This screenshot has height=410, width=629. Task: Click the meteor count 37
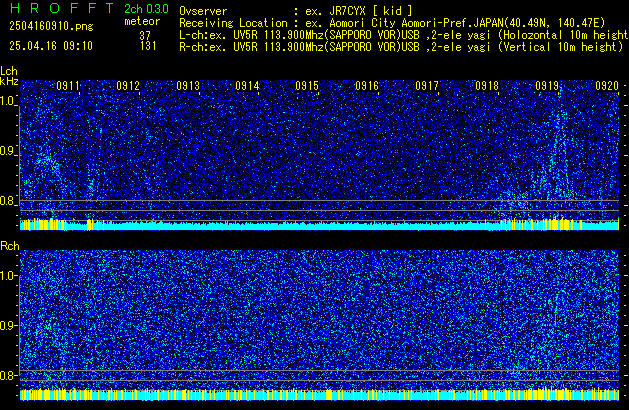click(x=145, y=35)
